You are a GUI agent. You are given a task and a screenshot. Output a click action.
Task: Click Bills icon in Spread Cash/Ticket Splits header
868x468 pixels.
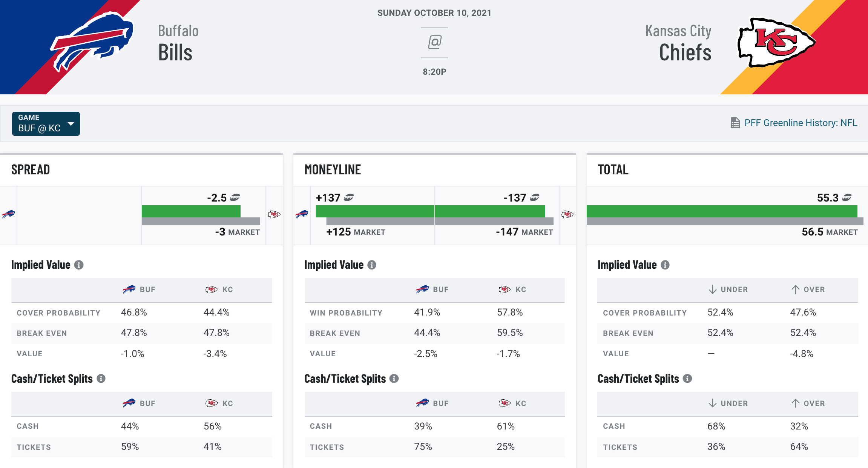[129, 403]
